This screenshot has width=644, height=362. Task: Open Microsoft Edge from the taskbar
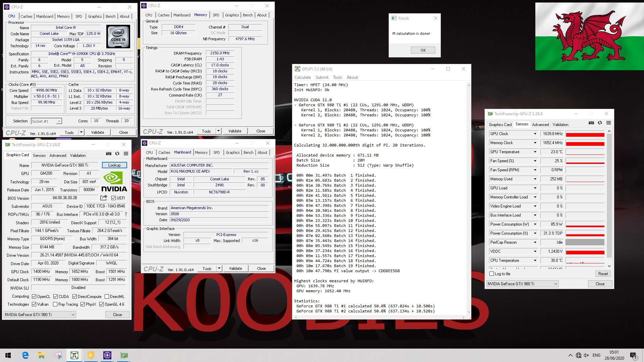click(x=25, y=355)
